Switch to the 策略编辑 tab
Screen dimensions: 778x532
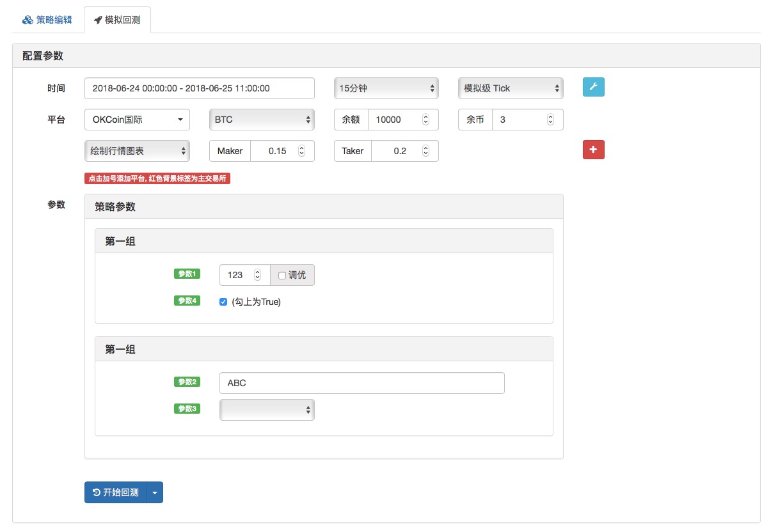tap(48, 20)
